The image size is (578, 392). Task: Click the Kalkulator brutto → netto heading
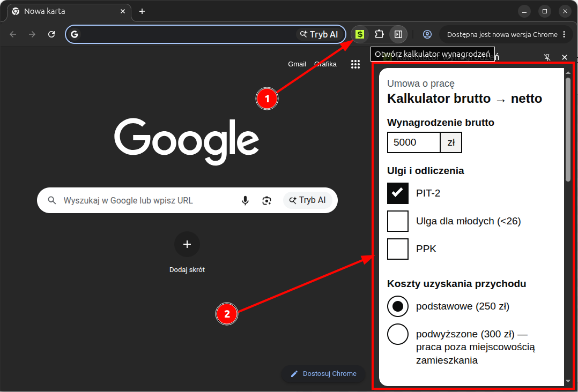click(x=464, y=99)
